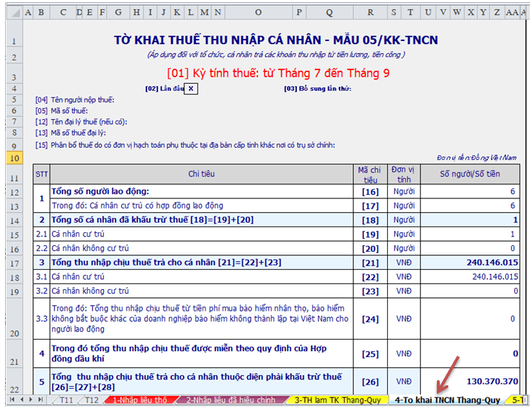532x409 pixels.
Task: Click next-sheet navigation arrow in tab bar
Action: (x=32, y=400)
